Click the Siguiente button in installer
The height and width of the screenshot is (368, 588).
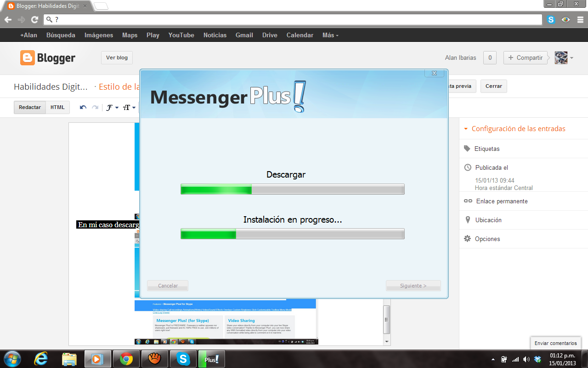point(413,286)
